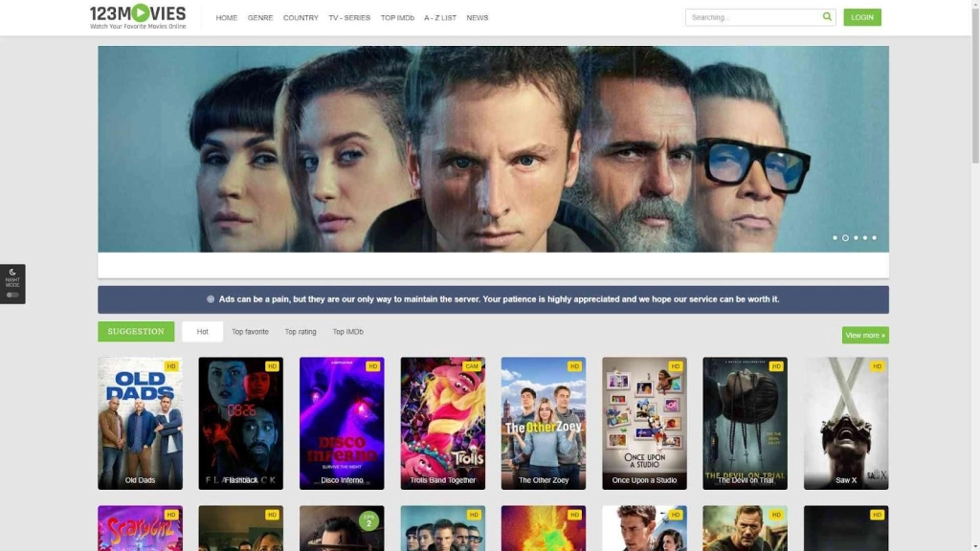The width and height of the screenshot is (980, 551).
Task: Select the last carousel slide dot
Action: (x=874, y=238)
